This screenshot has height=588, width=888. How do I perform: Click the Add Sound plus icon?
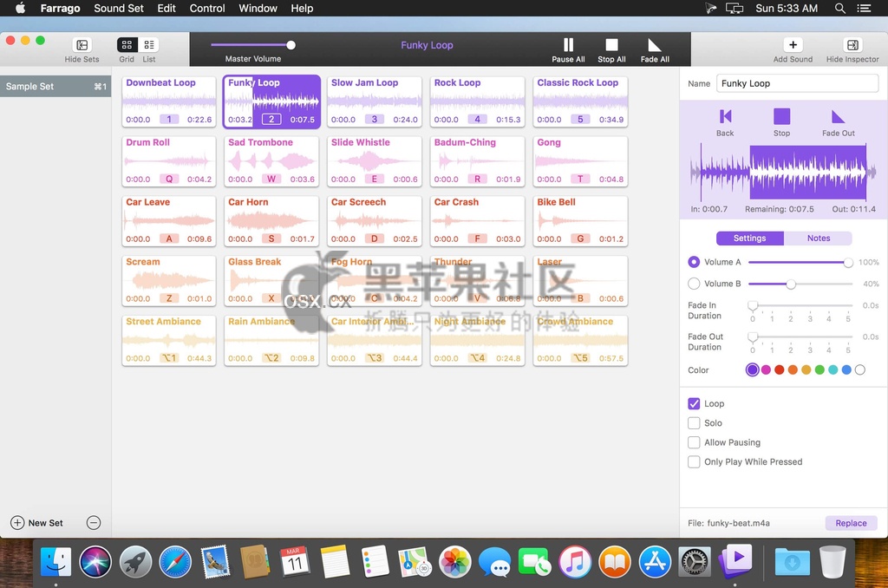[x=793, y=45]
